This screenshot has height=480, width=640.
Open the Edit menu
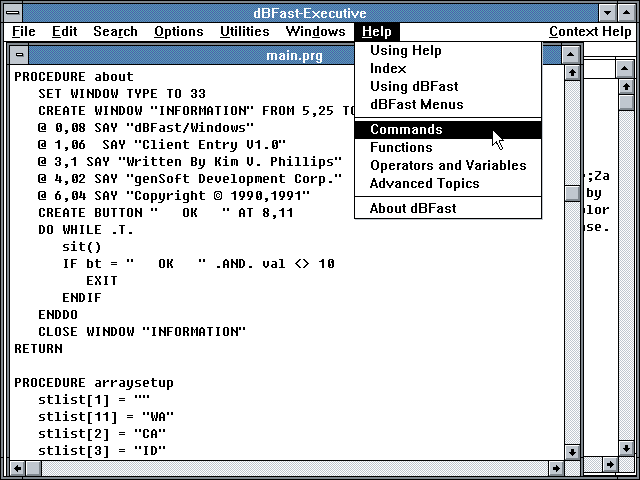point(64,31)
